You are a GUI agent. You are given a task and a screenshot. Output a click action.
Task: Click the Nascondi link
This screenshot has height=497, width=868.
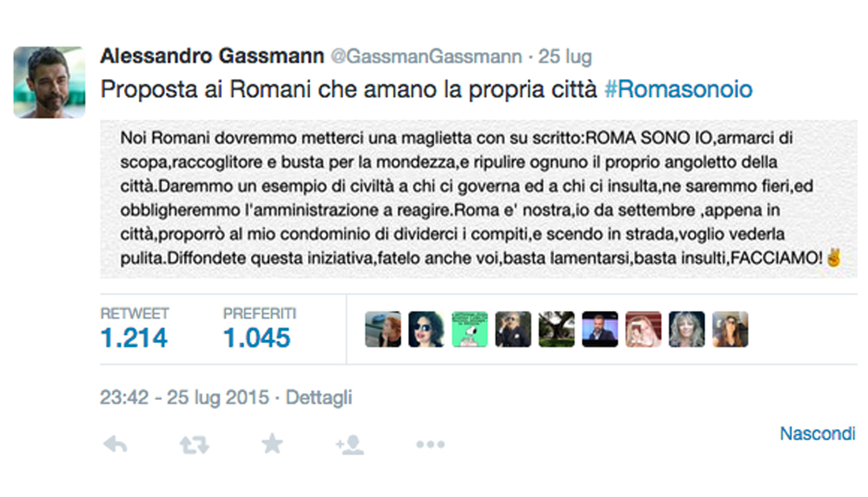pyautogui.click(x=817, y=432)
